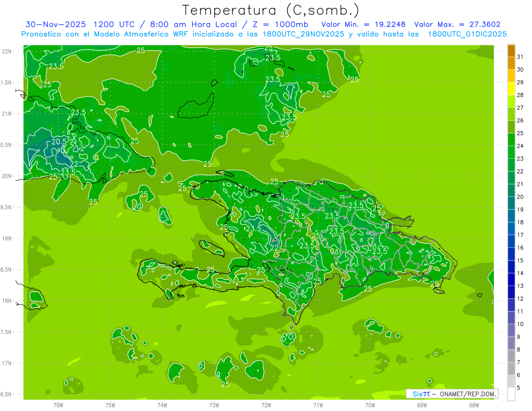Click the legend value '5'

point(519,388)
